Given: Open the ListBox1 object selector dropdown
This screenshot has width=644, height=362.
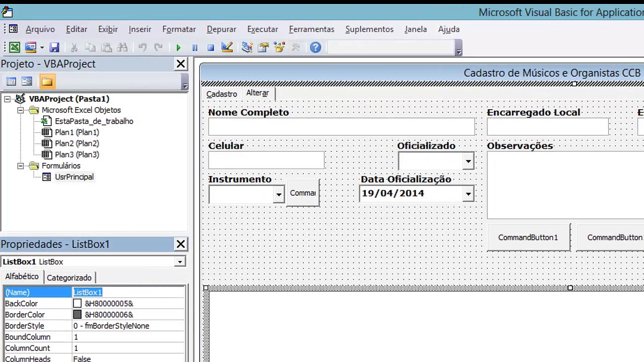Looking at the screenshot, I should 180,262.
